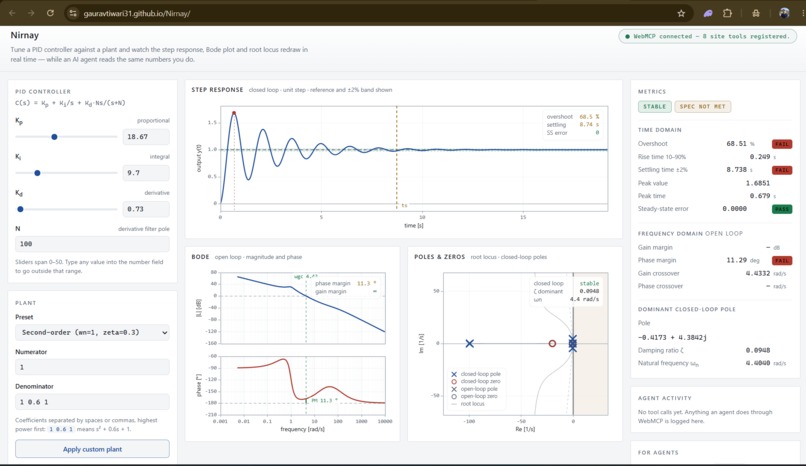
Task: Click the Settling time FAIL badge
Action: (782, 170)
